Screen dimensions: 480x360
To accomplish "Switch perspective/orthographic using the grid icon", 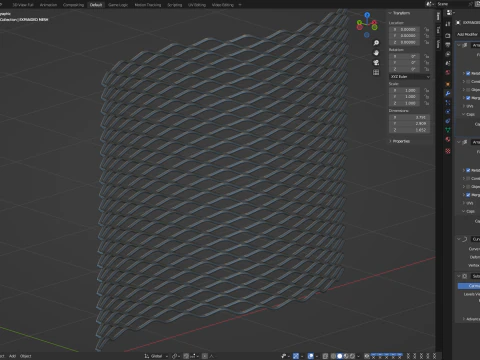I will (376, 72).
